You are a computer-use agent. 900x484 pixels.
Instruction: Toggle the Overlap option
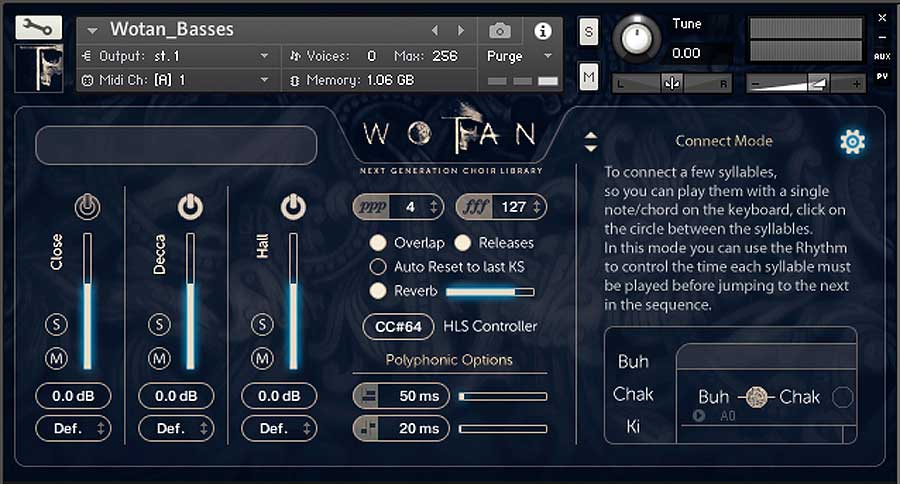coord(378,243)
